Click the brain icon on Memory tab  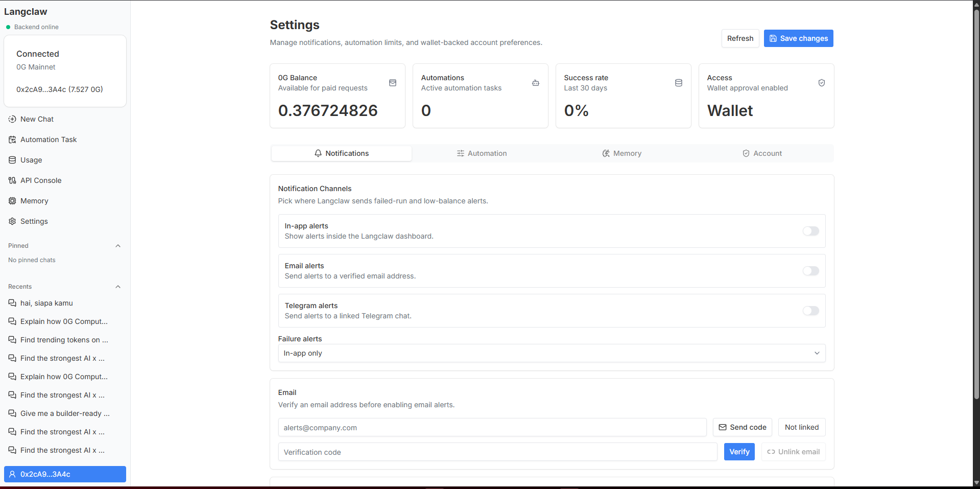(606, 153)
